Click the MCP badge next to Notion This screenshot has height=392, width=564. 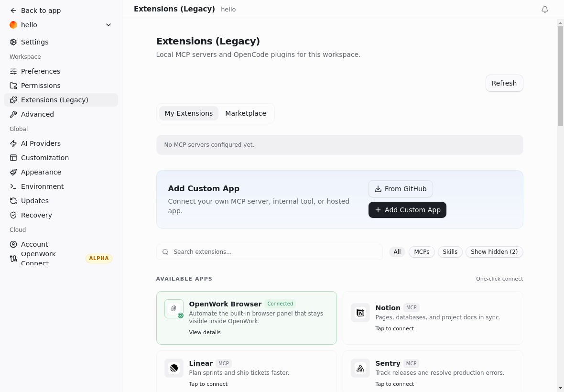(411, 307)
